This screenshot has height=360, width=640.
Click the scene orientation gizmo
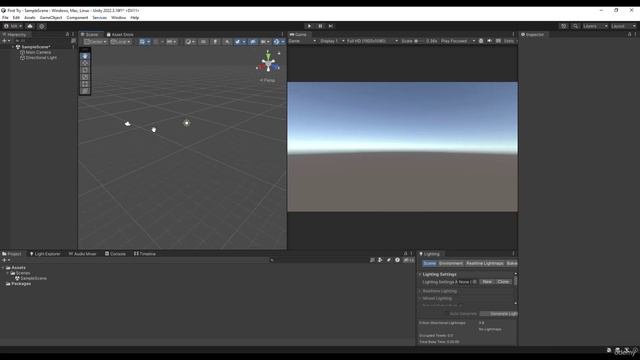coord(268,62)
